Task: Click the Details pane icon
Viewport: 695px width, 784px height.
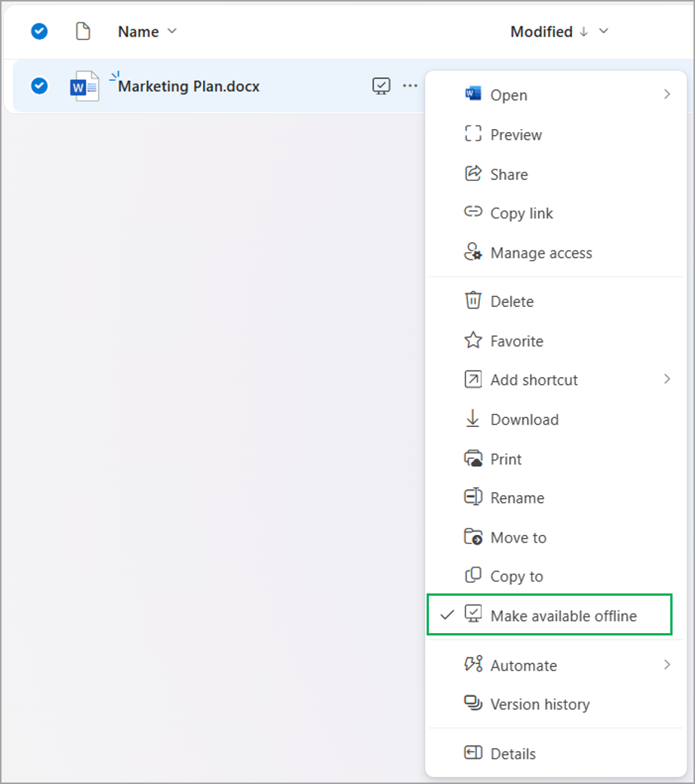Action: click(472, 752)
